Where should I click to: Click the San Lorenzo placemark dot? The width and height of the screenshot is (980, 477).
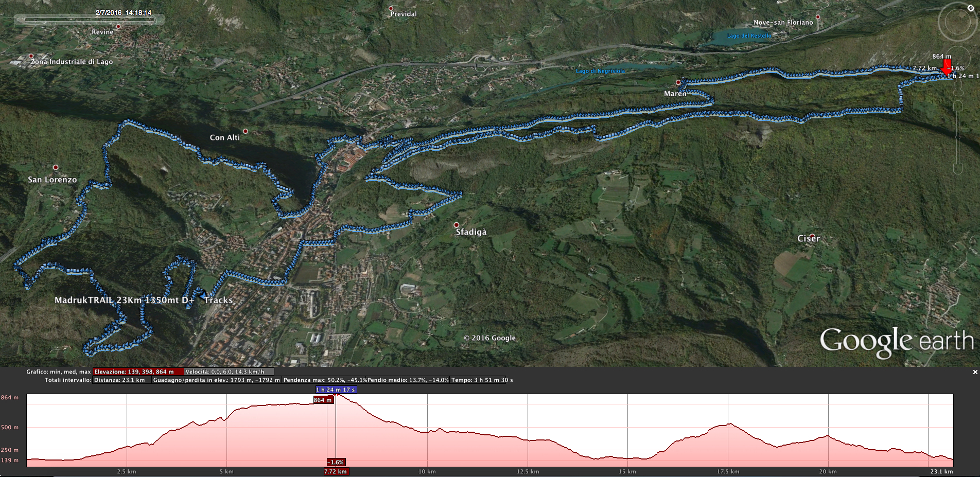coord(56,167)
